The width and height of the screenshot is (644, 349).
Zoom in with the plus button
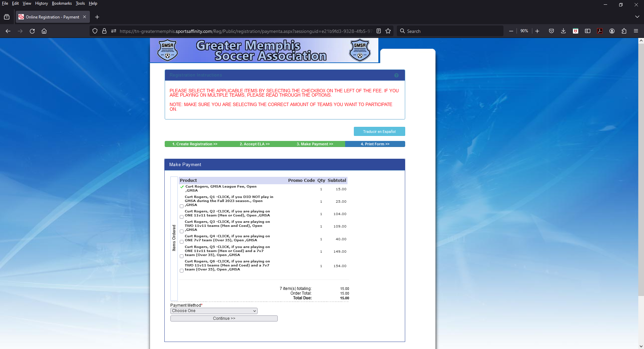pyautogui.click(x=537, y=31)
